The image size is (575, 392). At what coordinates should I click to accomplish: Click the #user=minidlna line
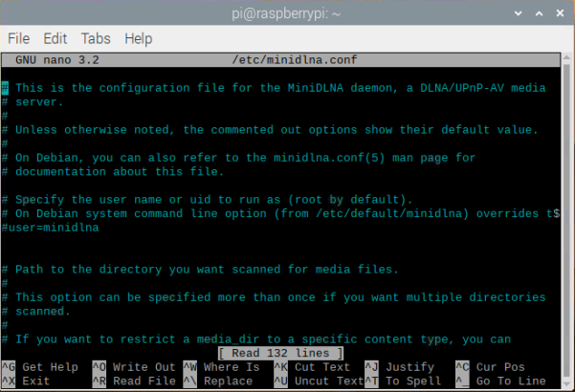[51, 228]
